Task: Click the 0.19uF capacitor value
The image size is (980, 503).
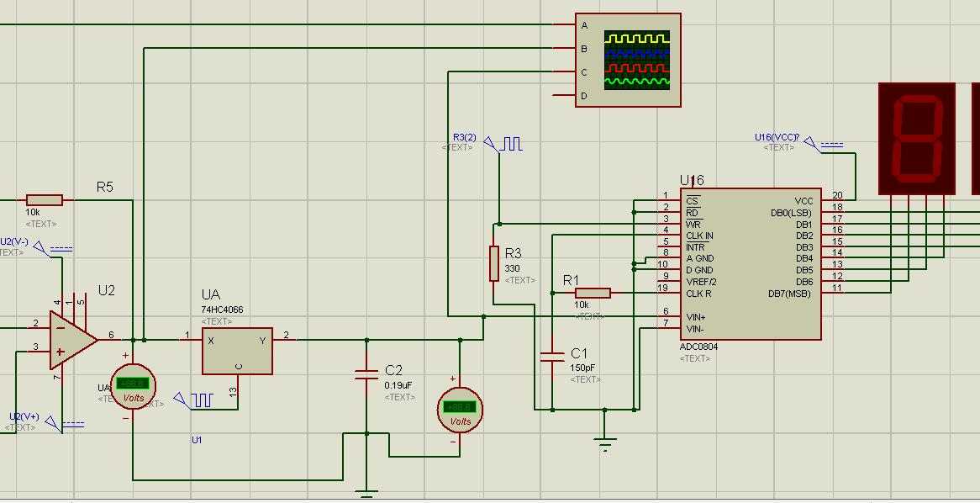Action: click(400, 385)
